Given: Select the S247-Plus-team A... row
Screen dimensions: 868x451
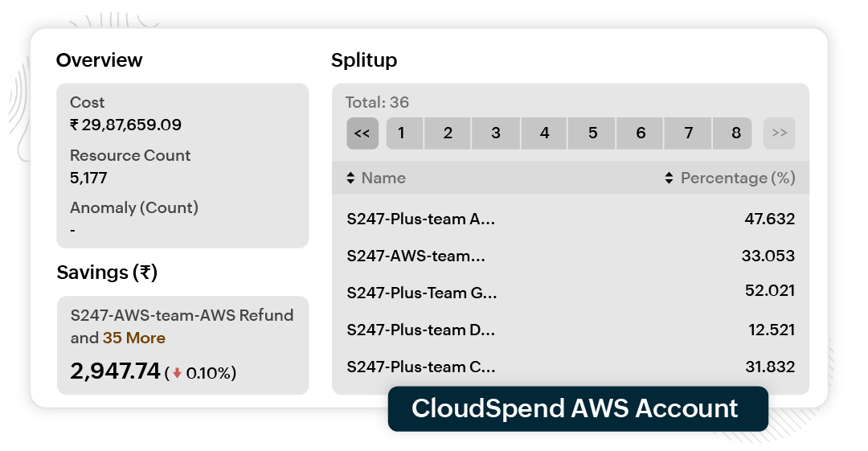Looking at the screenshot, I should point(420,219).
